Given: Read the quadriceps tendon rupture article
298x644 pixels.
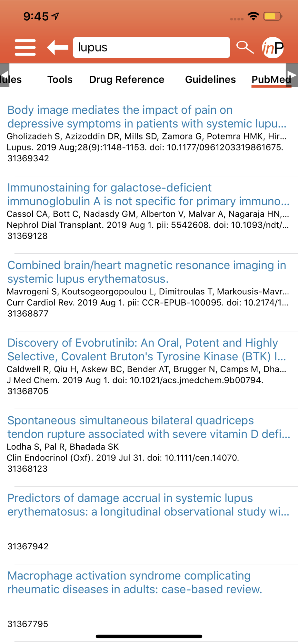Looking at the screenshot, I should point(148,427).
